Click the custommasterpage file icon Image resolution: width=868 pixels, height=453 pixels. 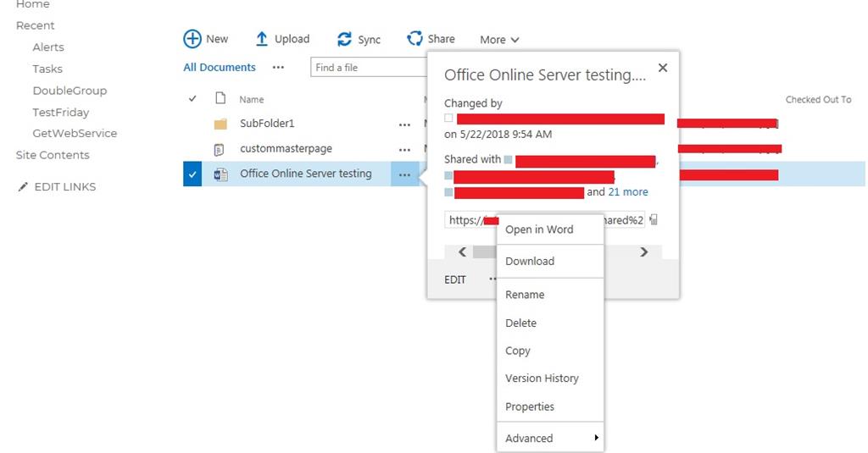point(220,149)
